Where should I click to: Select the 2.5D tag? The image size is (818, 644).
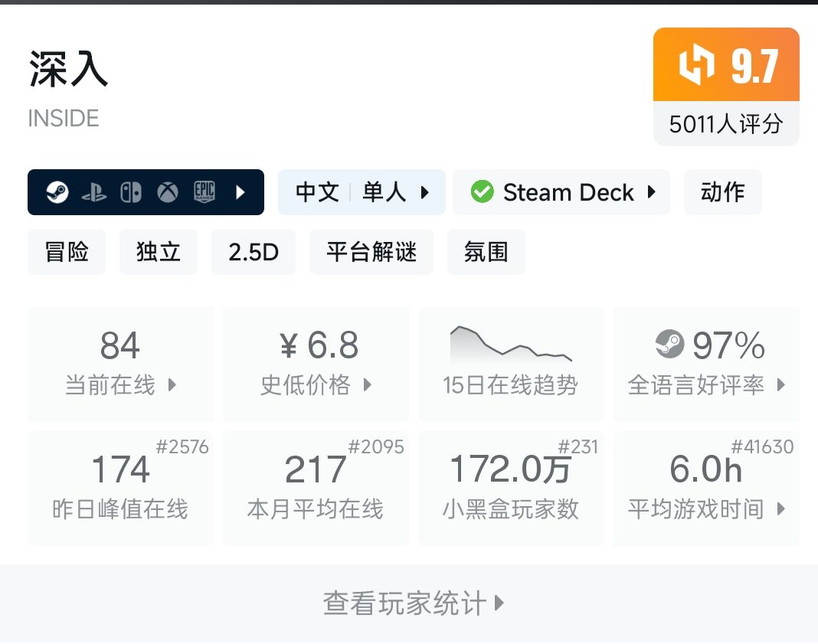(x=254, y=252)
